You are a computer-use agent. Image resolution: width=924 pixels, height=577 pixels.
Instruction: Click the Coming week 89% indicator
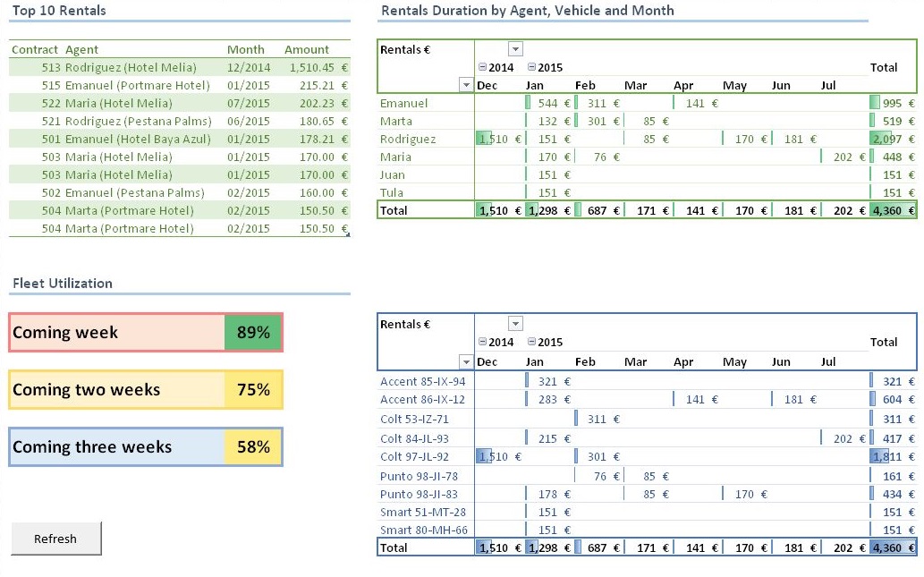[143, 332]
